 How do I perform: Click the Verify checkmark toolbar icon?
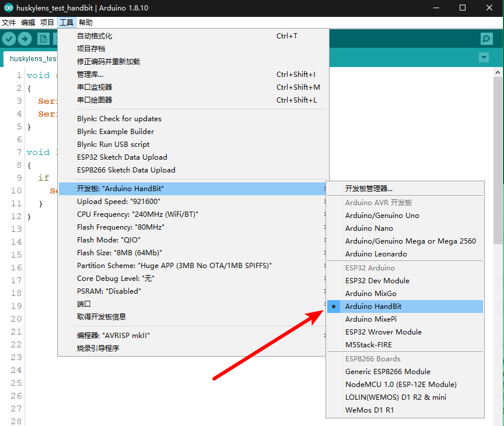click(9, 39)
